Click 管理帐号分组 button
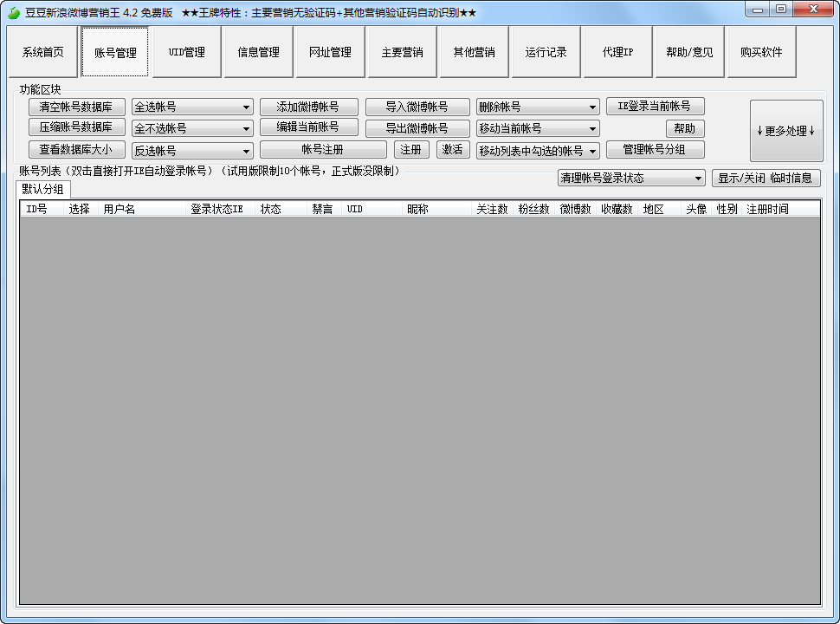Viewport: 840px width, 624px height. (656, 150)
